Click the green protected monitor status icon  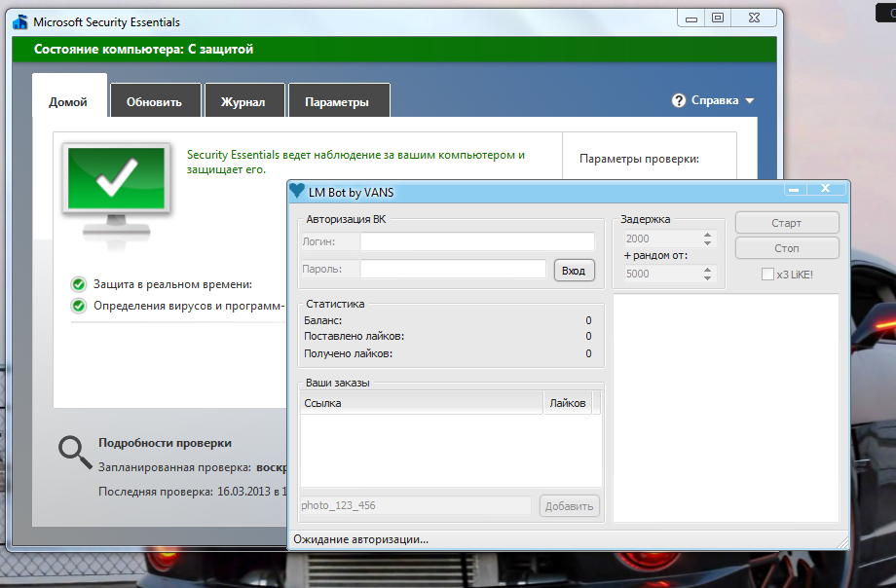point(115,189)
